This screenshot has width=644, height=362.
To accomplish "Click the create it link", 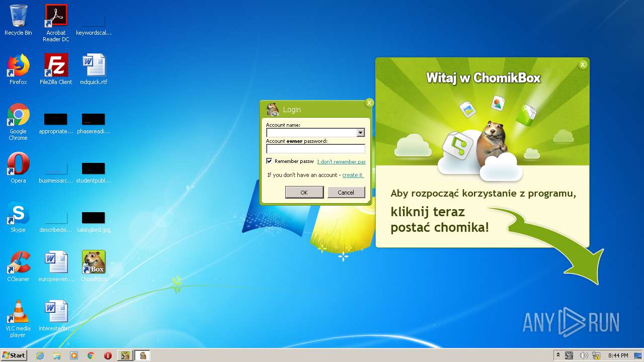I will [353, 175].
